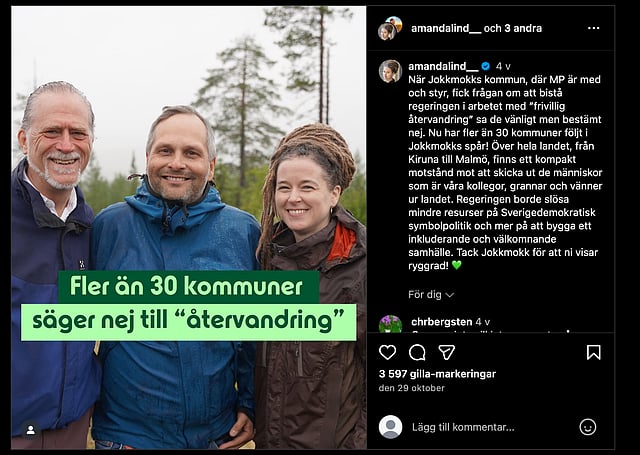Screen dimensions: 640x455
Task: Open the three-dot more options menu
Action: click(x=593, y=28)
